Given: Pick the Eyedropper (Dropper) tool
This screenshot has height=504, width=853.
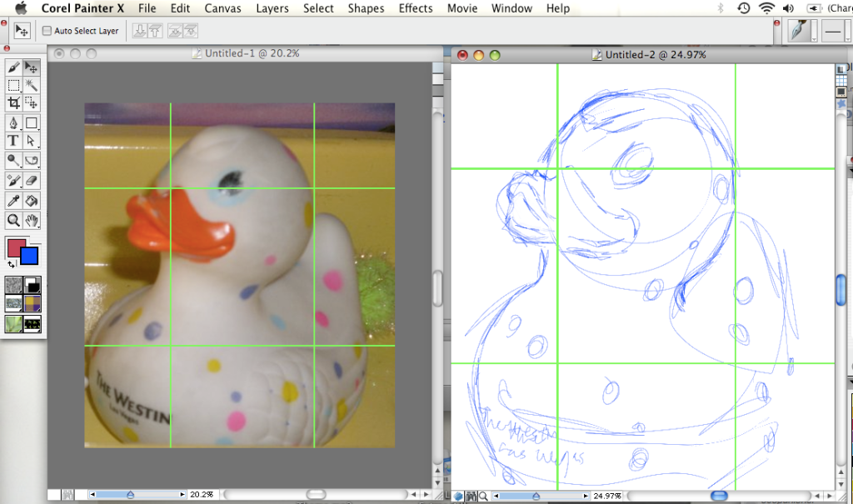Looking at the screenshot, I should (x=14, y=201).
